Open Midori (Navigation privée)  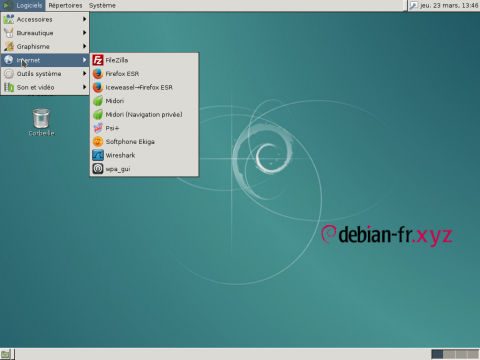point(144,115)
